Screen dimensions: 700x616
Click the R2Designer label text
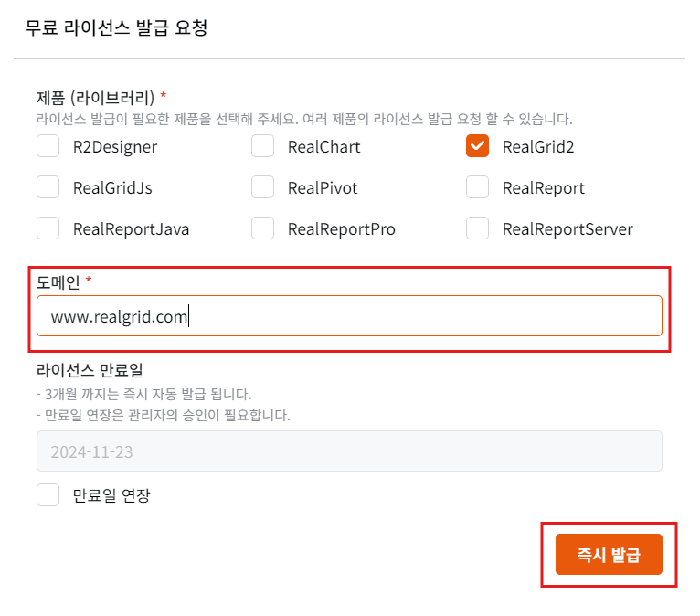click(x=115, y=147)
